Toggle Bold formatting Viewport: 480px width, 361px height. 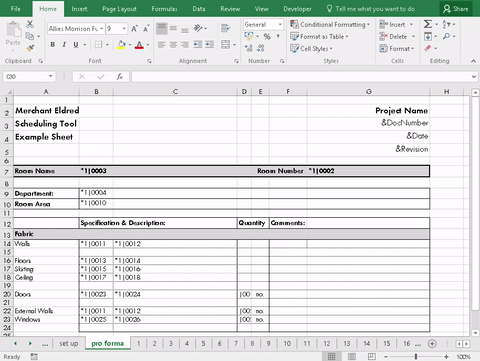pyautogui.click(x=53, y=44)
